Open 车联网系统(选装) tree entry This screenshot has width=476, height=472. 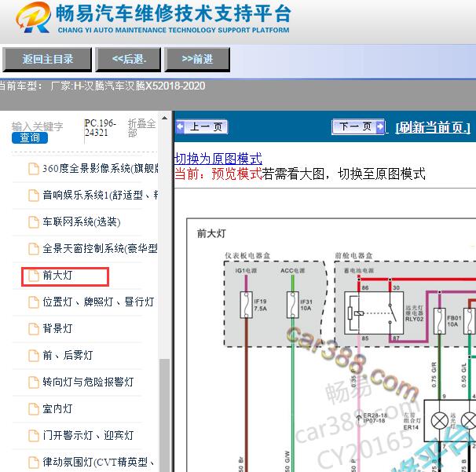tap(82, 222)
